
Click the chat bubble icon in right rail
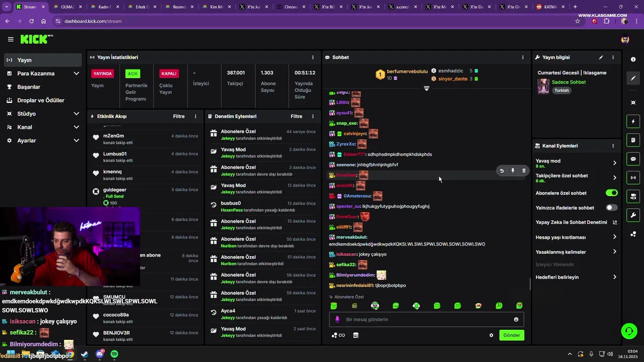point(633,159)
